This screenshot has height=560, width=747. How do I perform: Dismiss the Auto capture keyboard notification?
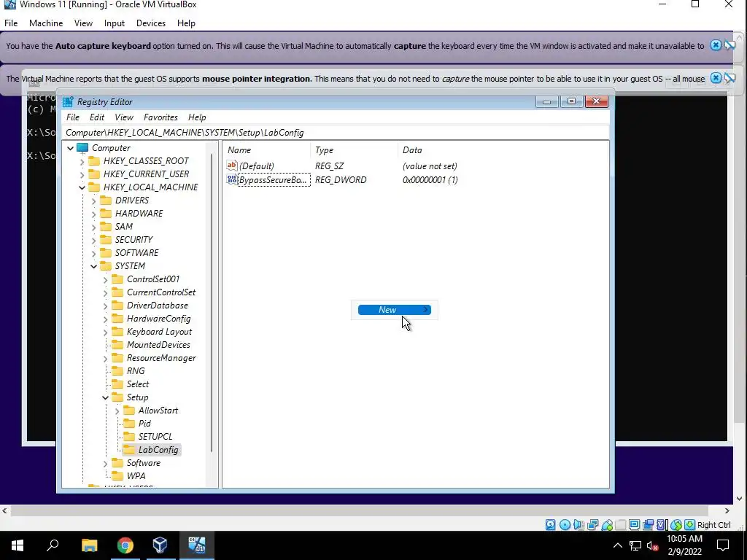[716, 45]
